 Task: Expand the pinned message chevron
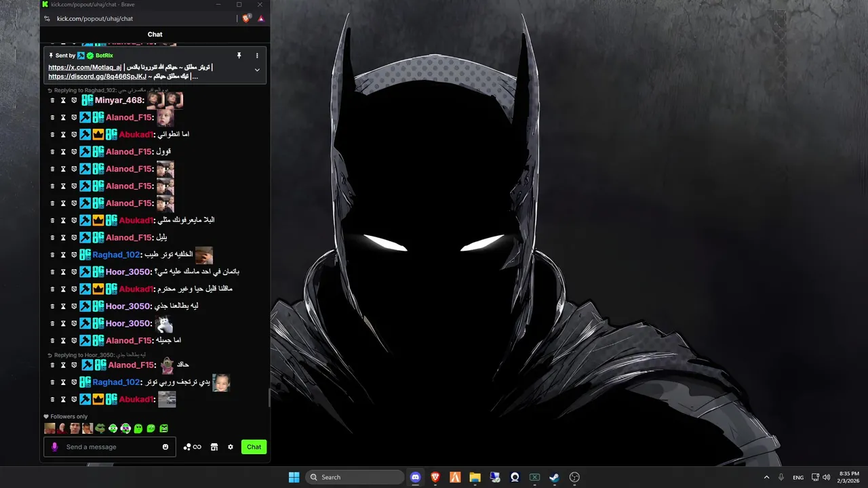pos(257,70)
